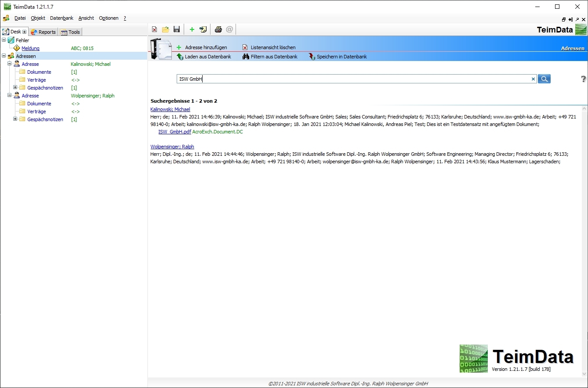This screenshot has width=588, height=388.
Task: Select Verträge under Wolpensinger; Ralph
Action: pyautogui.click(x=36, y=111)
